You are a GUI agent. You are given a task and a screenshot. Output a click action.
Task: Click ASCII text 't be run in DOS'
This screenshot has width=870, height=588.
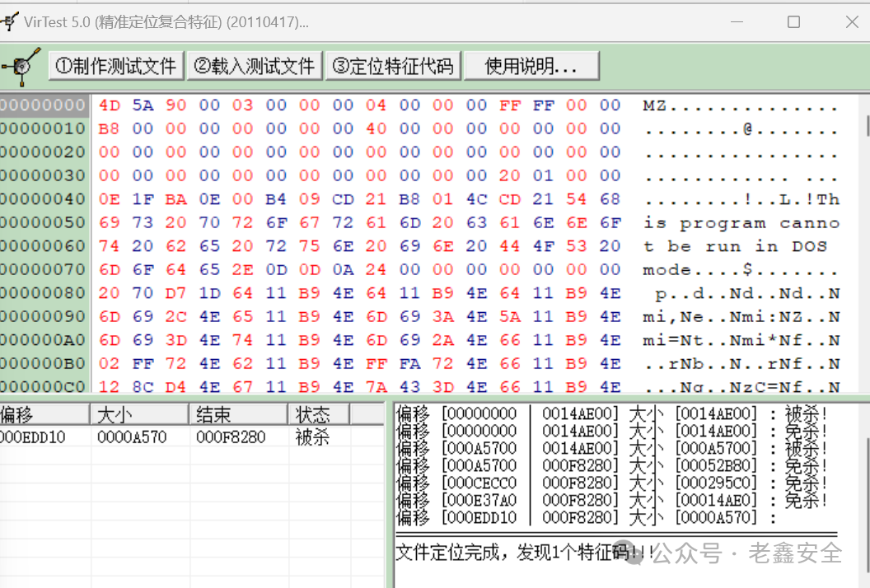click(x=735, y=247)
